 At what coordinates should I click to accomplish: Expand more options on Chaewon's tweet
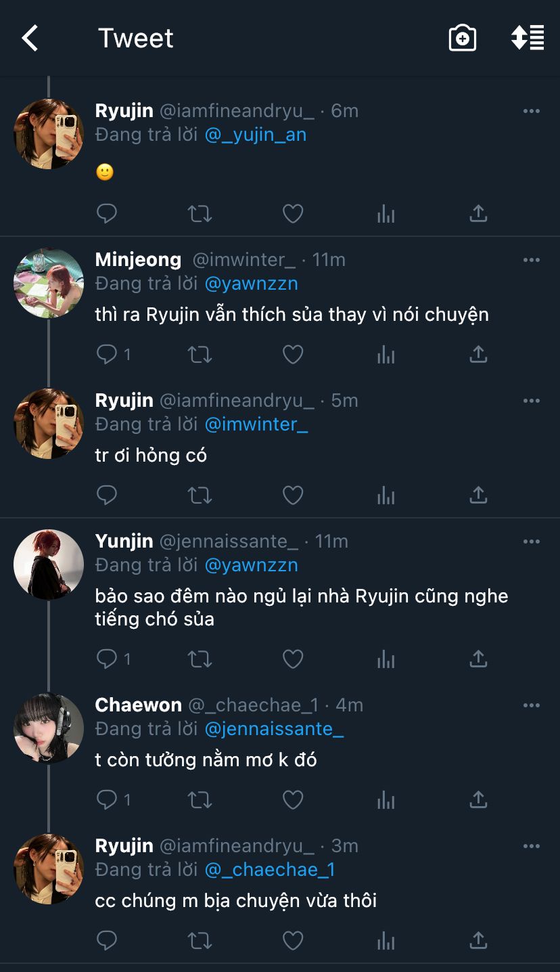[532, 705]
